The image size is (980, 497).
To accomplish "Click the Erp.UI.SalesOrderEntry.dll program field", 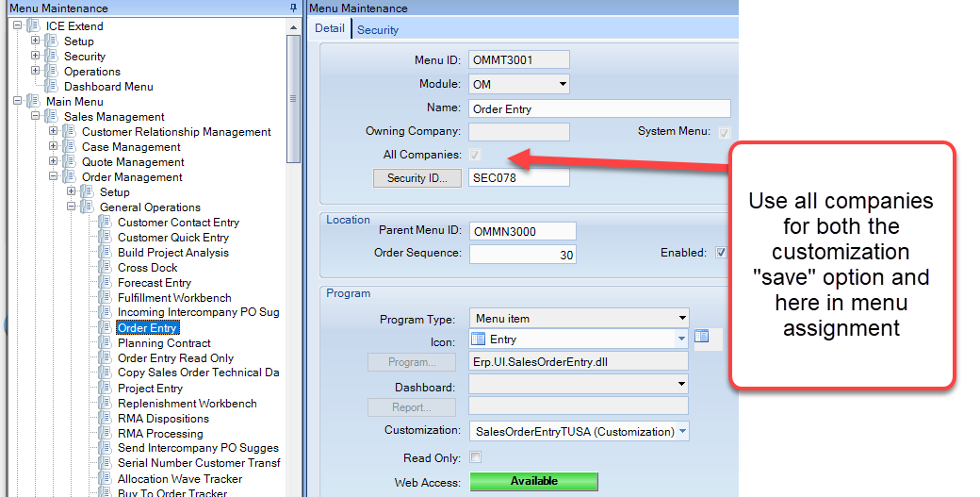I will tap(579, 362).
